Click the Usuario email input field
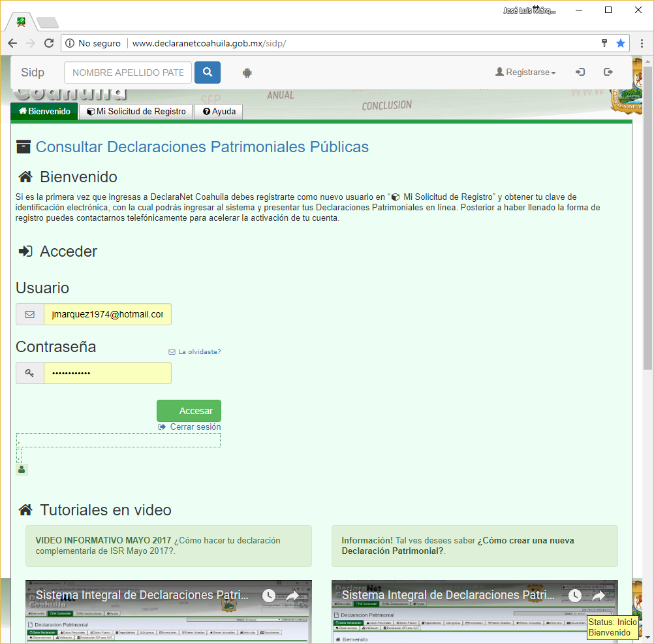The image size is (654, 644). coord(107,314)
